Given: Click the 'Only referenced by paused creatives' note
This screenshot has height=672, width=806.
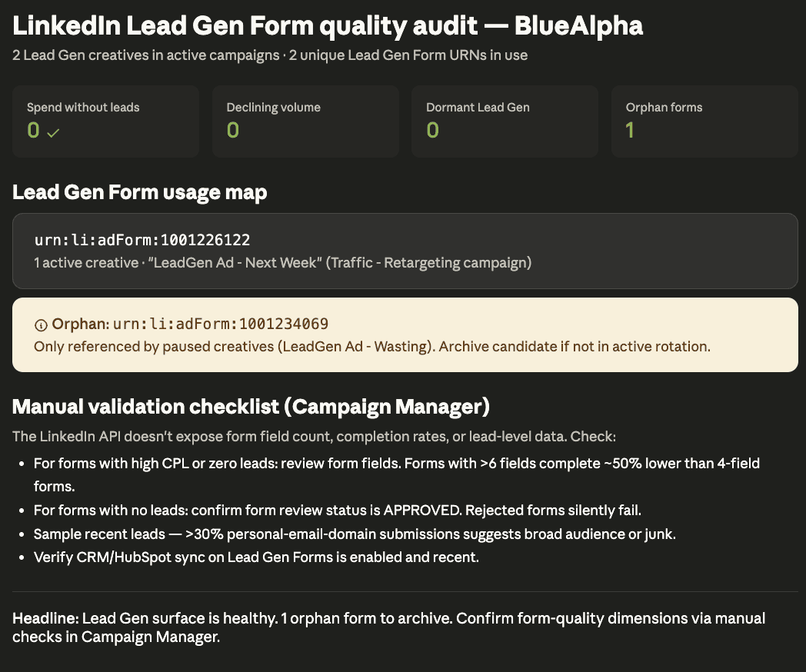Looking at the screenshot, I should pos(372,347).
